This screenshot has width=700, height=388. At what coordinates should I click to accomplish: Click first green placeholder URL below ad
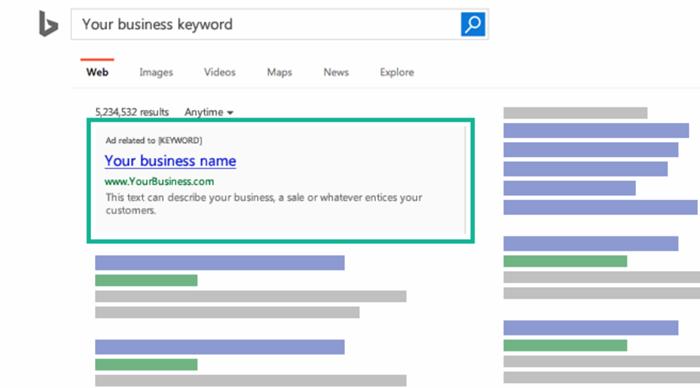(x=146, y=280)
